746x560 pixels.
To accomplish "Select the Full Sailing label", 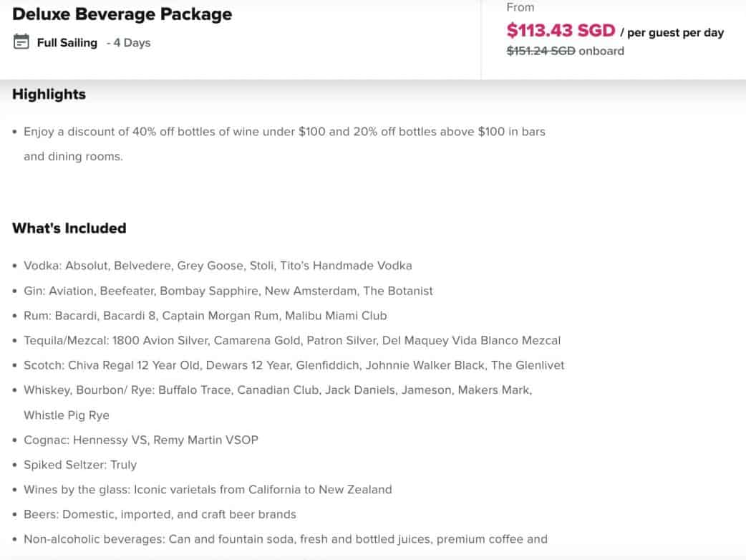I will [x=67, y=43].
